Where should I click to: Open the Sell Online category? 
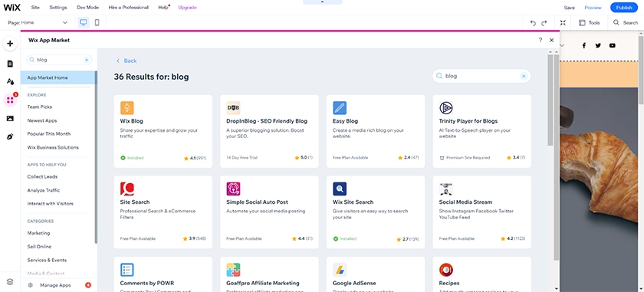(39, 247)
